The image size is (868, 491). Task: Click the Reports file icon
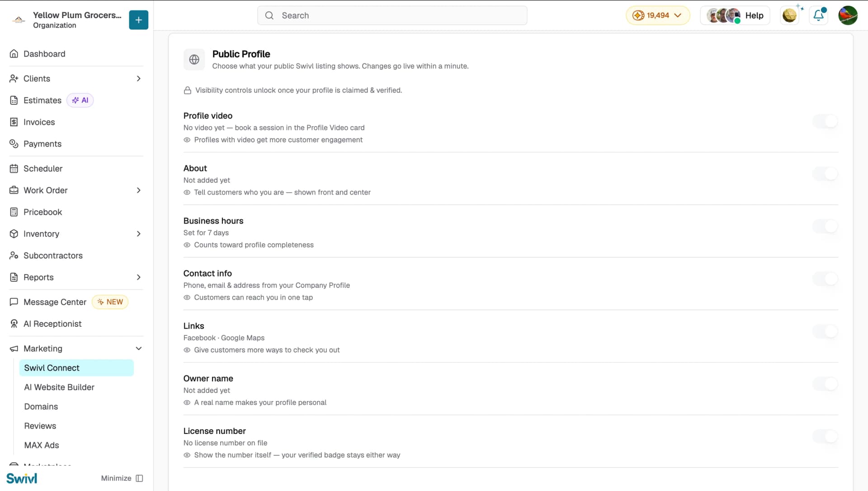[x=14, y=277]
